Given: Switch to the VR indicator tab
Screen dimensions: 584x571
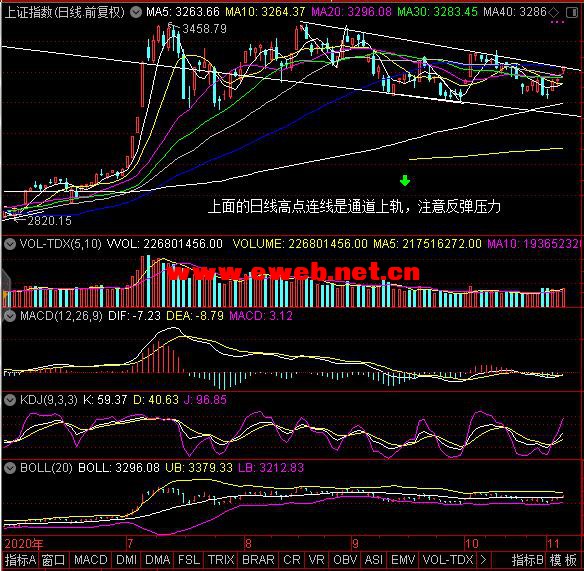Looking at the screenshot, I should pyautogui.click(x=317, y=560).
